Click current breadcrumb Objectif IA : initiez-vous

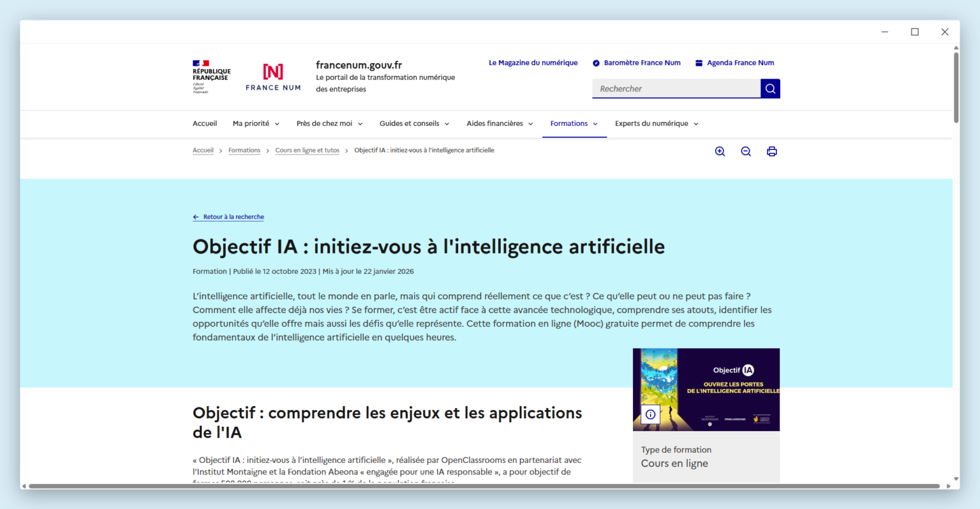pos(424,151)
